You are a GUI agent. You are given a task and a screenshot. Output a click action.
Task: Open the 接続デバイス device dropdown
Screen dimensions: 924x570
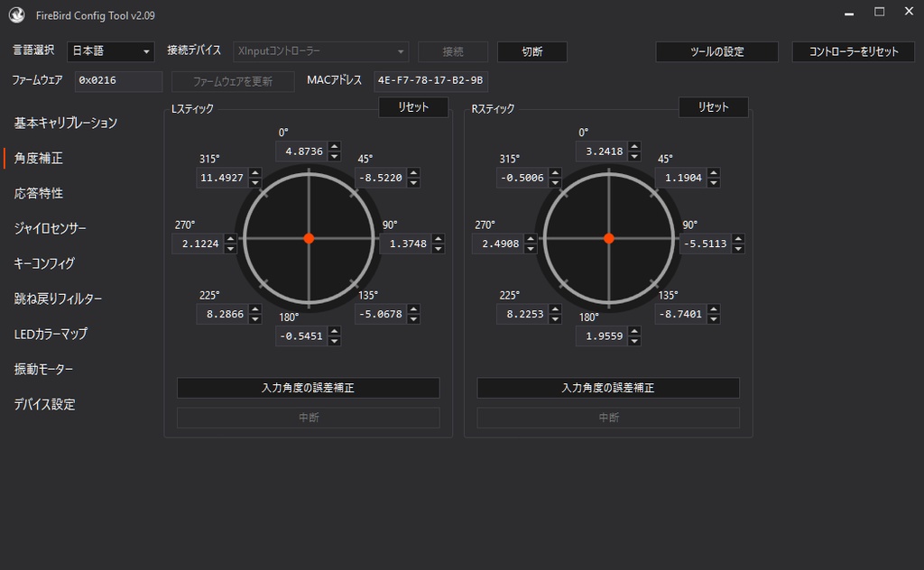pyautogui.click(x=320, y=51)
